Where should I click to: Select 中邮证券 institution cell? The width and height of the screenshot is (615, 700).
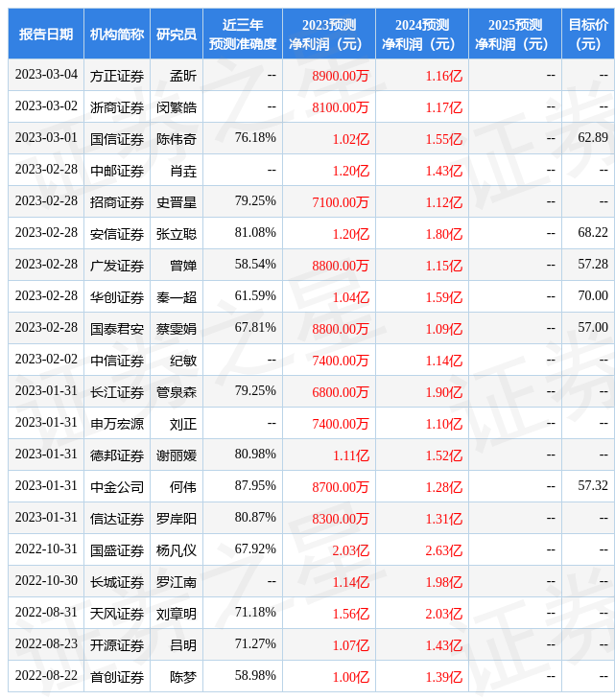[x=117, y=171]
